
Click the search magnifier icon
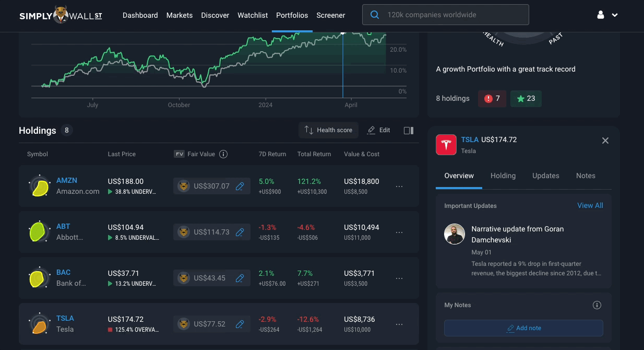click(375, 15)
